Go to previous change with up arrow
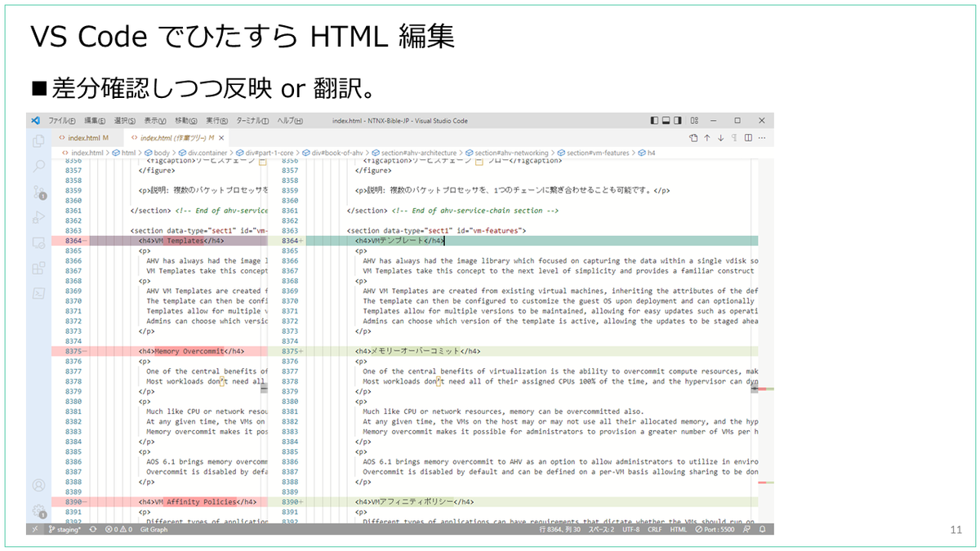The height and width of the screenshot is (551, 980). coord(707,138)
